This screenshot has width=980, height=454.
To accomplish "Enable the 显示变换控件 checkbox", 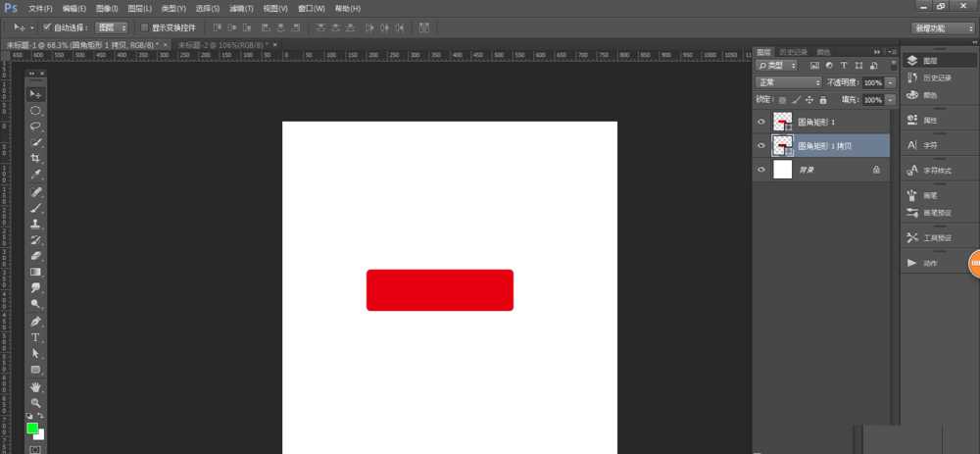I will click(145, 27).
